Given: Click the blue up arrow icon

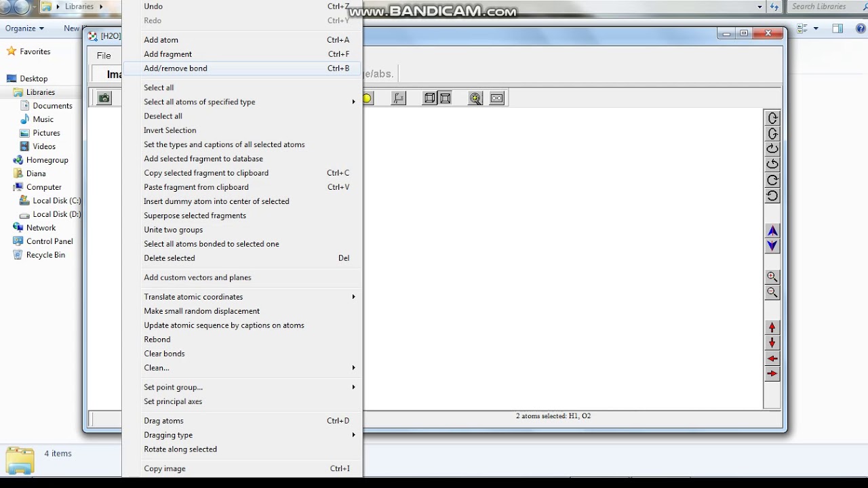Looking at the screenshot, I should 772,231.
